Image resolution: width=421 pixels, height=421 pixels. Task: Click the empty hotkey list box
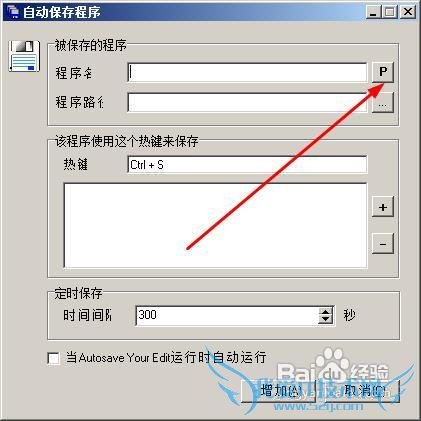[x=215, y=225]
